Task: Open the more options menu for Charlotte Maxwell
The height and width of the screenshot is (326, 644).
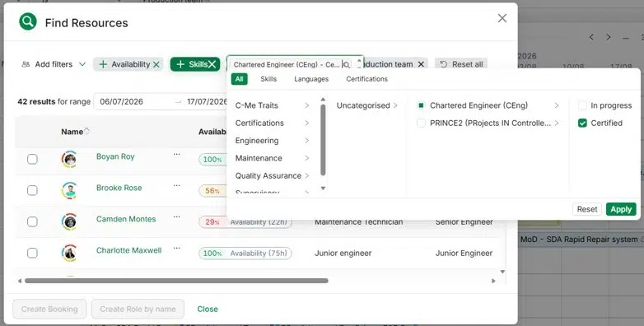Action: [176, 248]
